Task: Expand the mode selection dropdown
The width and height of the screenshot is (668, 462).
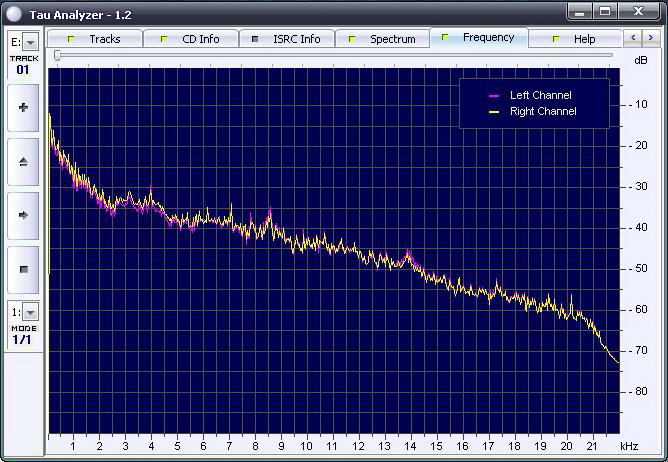Action: [x=30, y=312]
